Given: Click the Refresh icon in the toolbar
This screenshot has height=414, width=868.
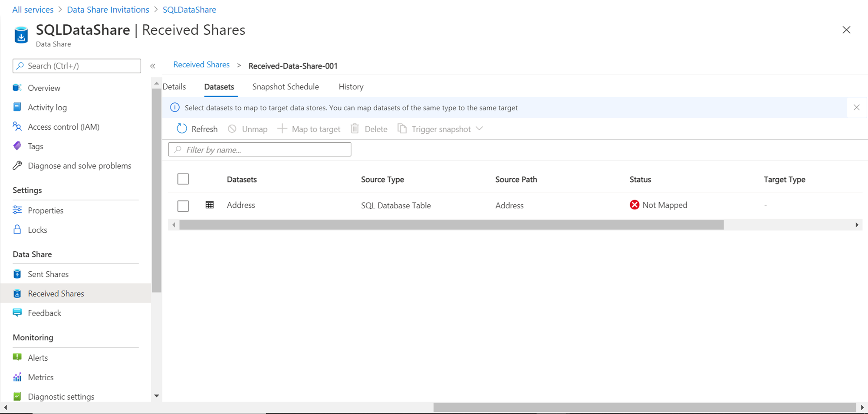Looking at the screenshot, I should pyautogui.click(x=182, y=129).
